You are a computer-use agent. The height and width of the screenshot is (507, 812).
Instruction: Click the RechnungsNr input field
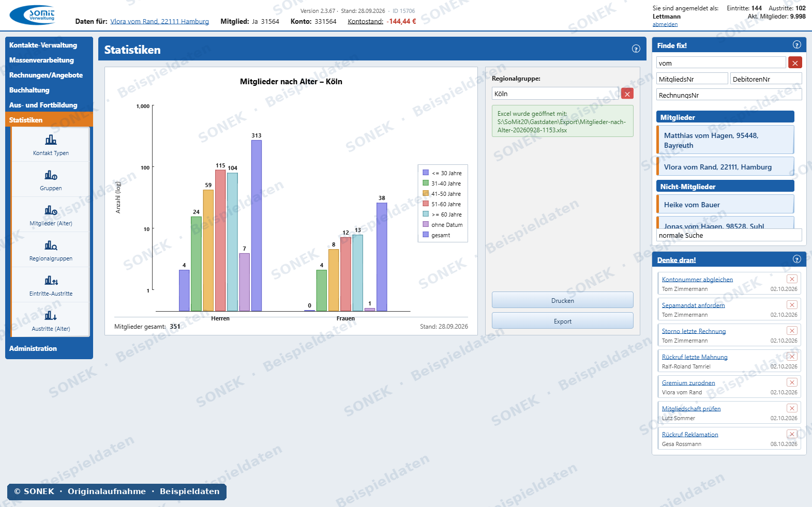coord(729,95)
